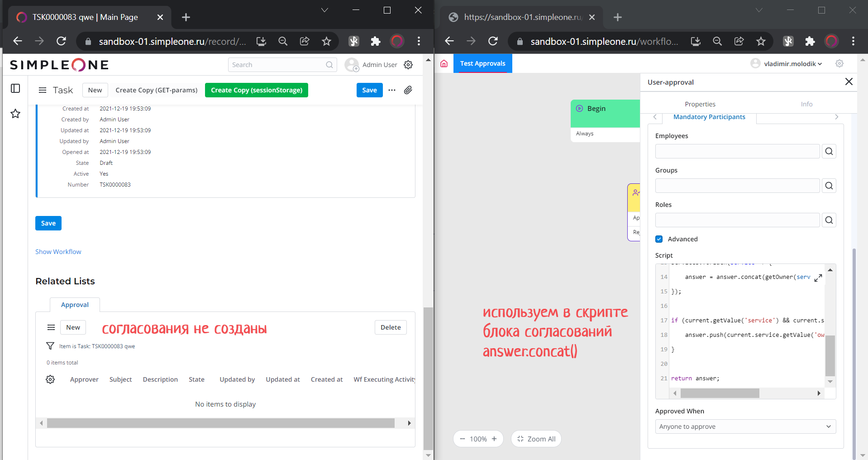Toggle the sidebar panel icon
The height and width of the screenshot is (460, 868).
click(x=15, y=88)
